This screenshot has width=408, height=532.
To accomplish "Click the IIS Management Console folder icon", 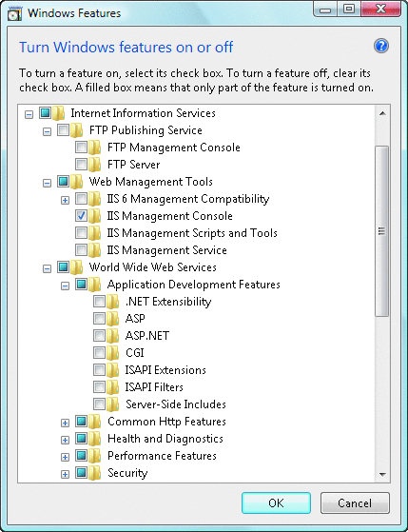I will click(x=94, y=216).
